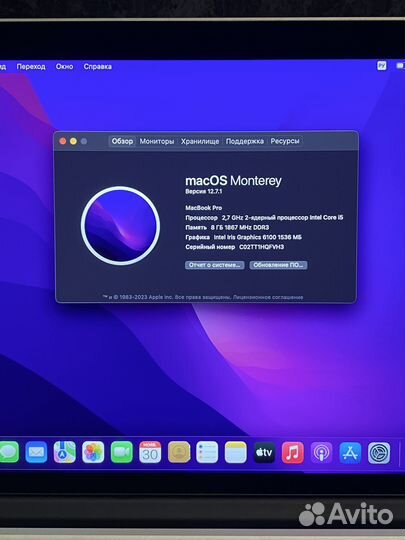Click the macOS Monterey logo image
This screenshot has width=405, height=540.
(121, 226)
